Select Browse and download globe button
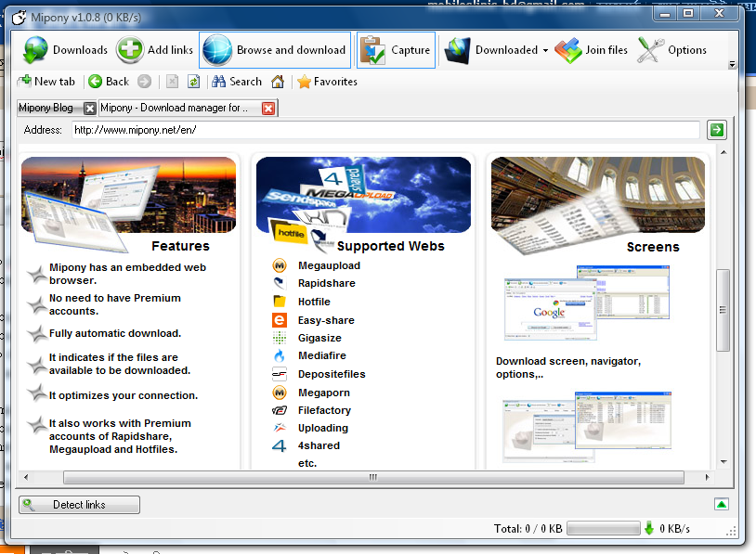The height and width of the screenshot is (554, 756). tap(275, 50)
